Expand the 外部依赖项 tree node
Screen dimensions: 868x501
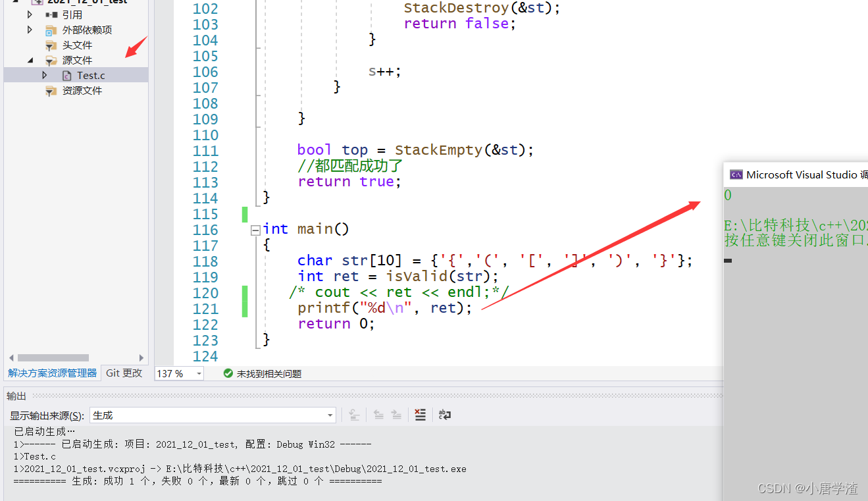(30, 29)
